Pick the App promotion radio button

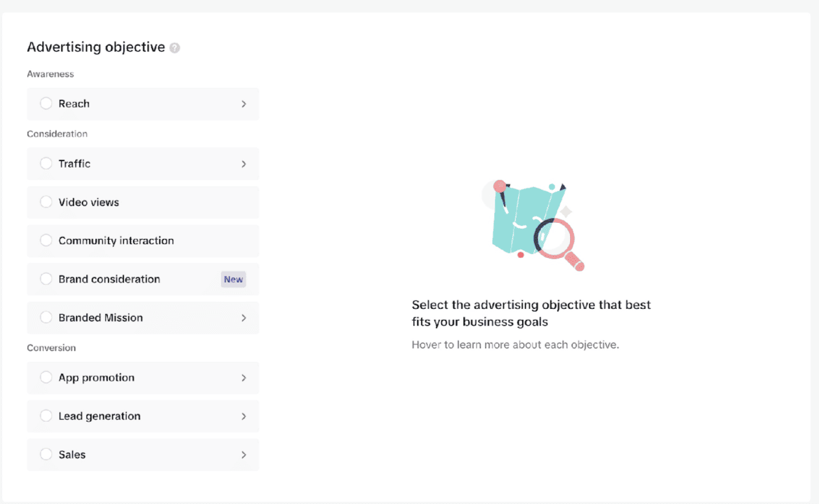pos(46,378)
